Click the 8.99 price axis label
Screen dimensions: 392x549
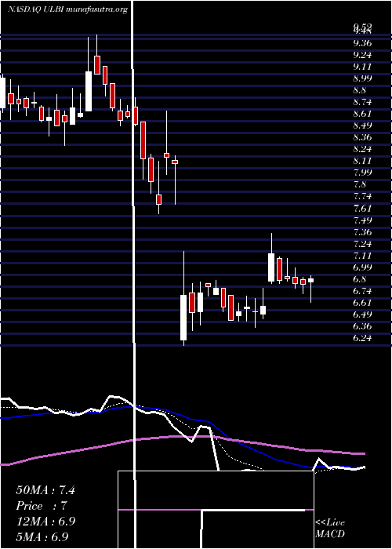(362, 78)
